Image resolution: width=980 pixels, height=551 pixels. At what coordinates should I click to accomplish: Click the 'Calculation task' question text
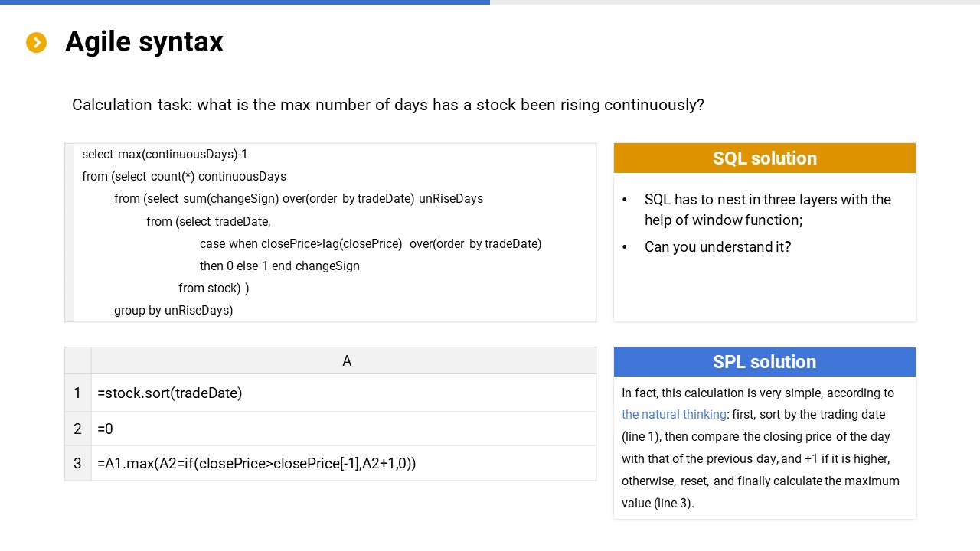tap(387, 105)
